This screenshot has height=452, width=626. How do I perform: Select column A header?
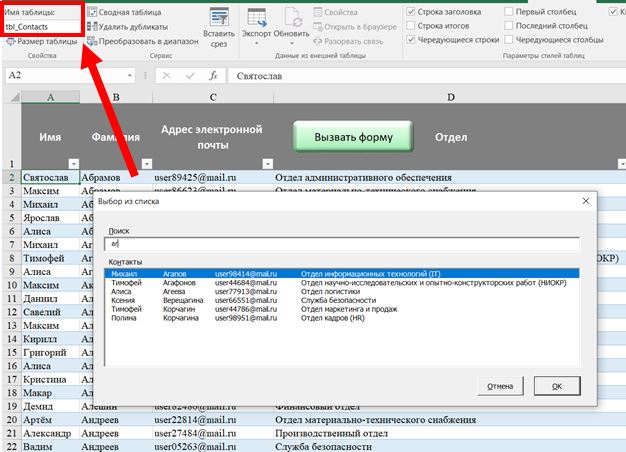pos(50,97)
